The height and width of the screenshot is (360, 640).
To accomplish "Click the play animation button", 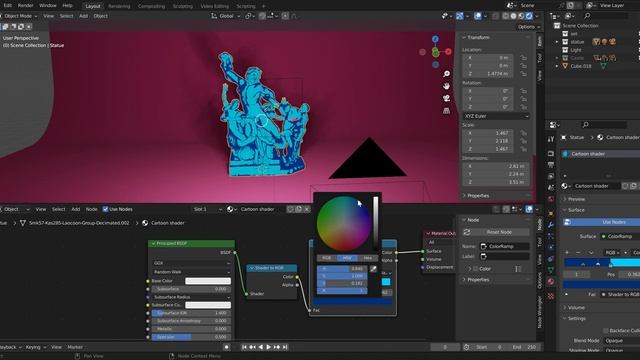I will [x=269, y=347].
